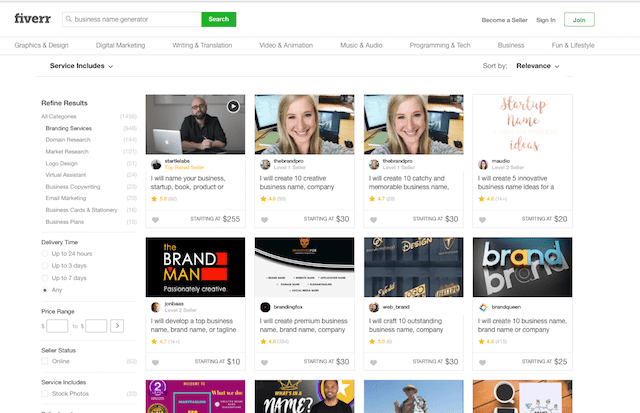Play the startielabs gig video

click(233, 107)
